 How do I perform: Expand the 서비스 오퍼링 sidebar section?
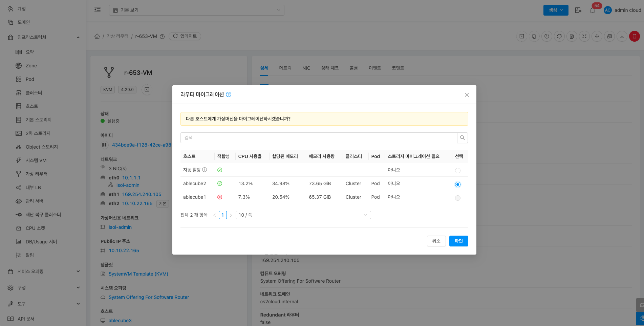point(43,271)
